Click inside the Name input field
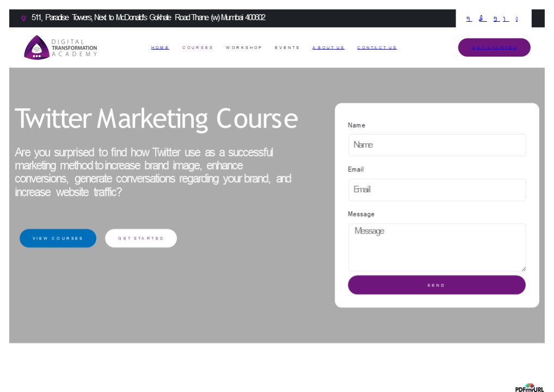 pos(436,145)
